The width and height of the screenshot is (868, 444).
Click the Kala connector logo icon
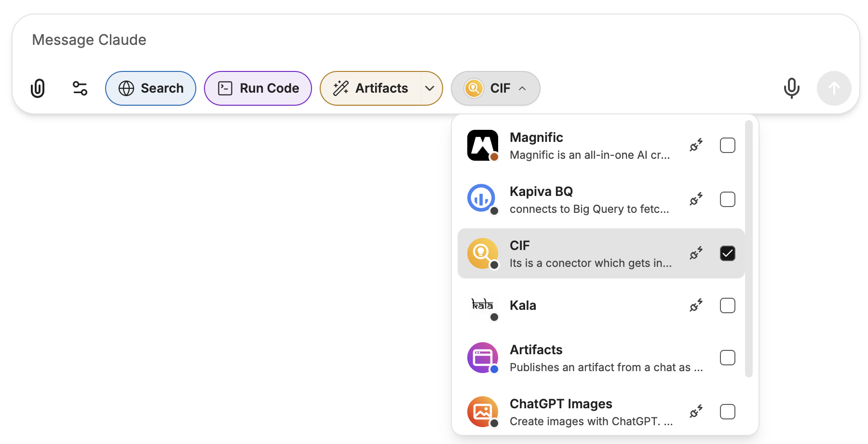click(x=483, y=305)
